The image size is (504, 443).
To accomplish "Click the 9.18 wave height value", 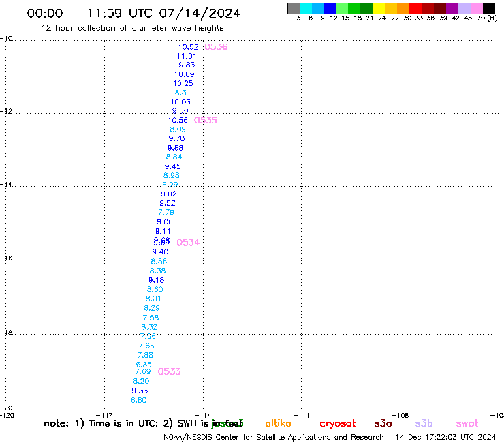I will (156, 280).
